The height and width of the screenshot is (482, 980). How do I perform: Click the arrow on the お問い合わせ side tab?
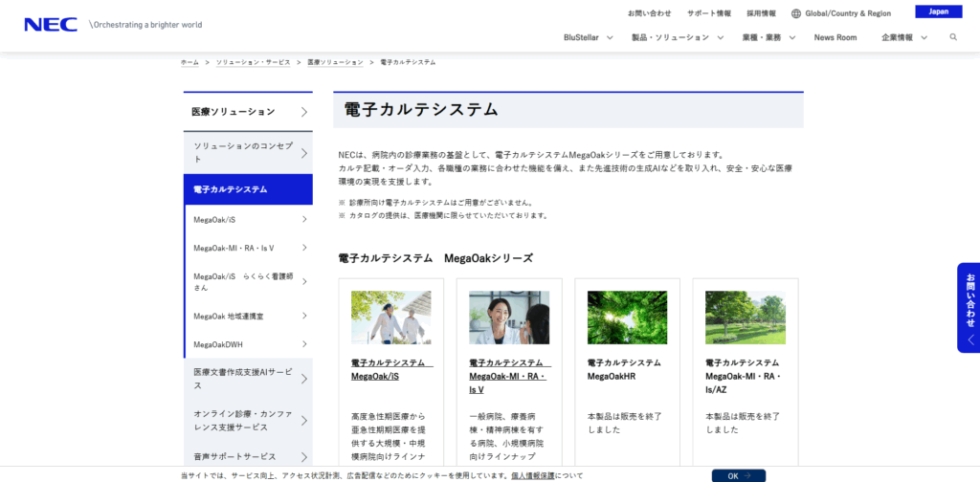[x=970, y=340]
